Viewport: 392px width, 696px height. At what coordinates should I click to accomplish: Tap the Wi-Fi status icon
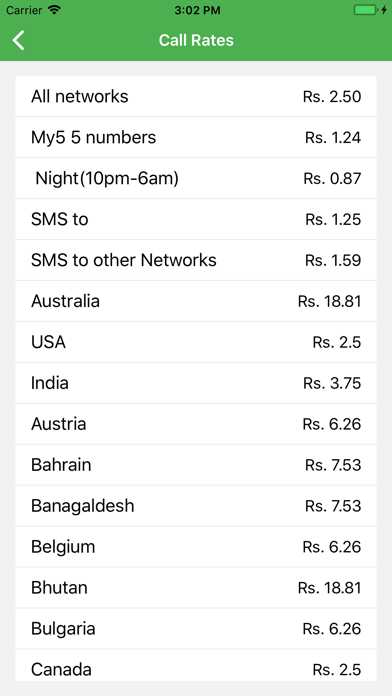[54, 10]
